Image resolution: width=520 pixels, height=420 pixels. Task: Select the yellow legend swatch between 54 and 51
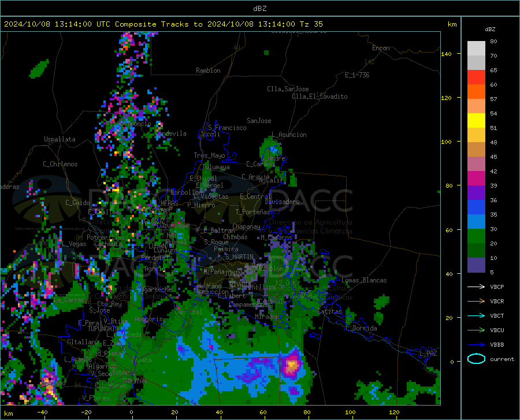[x=476, y=121]
